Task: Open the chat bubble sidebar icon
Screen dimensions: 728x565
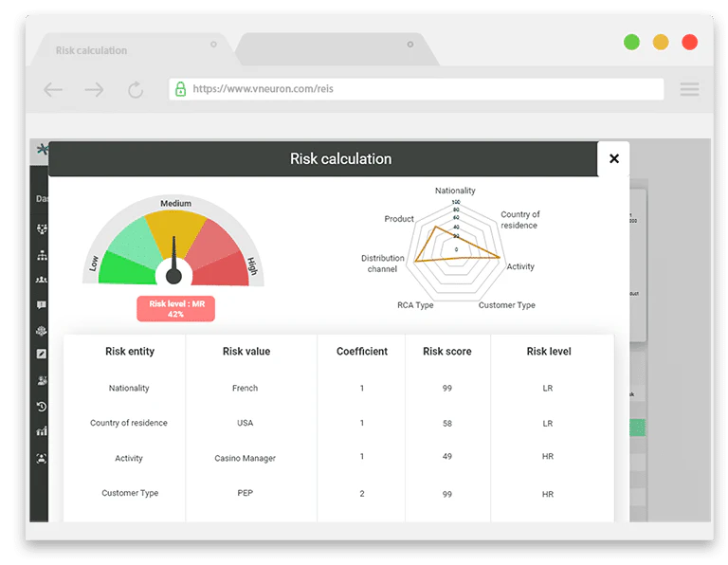Action: click(42, 305)
